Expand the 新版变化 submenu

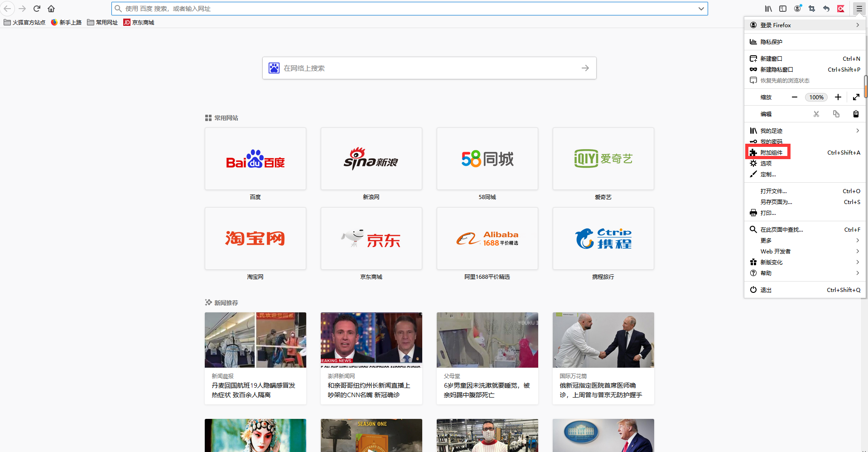pos(805,262)
